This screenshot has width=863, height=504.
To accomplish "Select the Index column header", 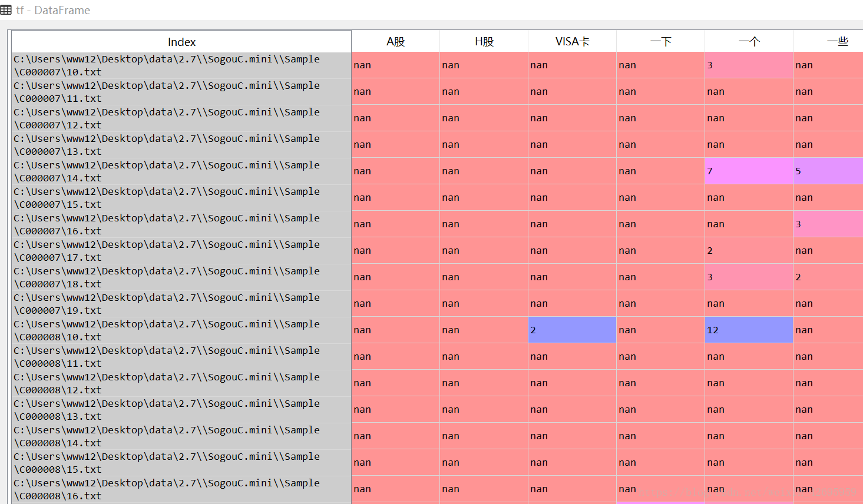I will 181,42.
